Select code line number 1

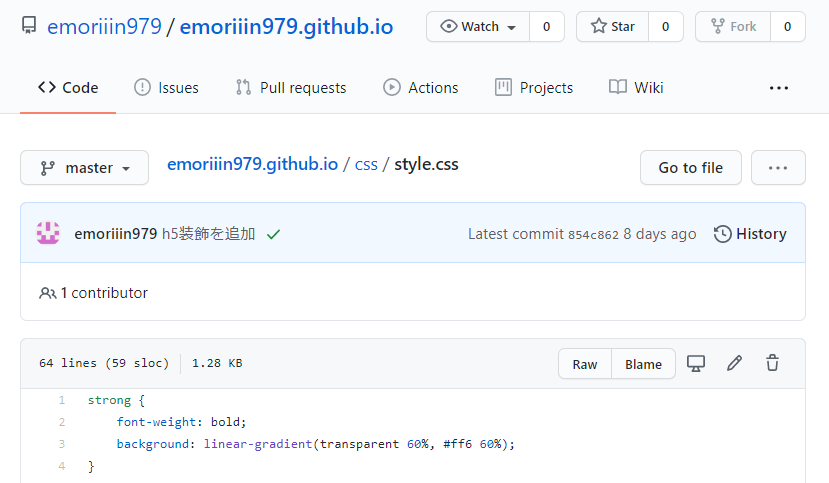tap(62, 400)
